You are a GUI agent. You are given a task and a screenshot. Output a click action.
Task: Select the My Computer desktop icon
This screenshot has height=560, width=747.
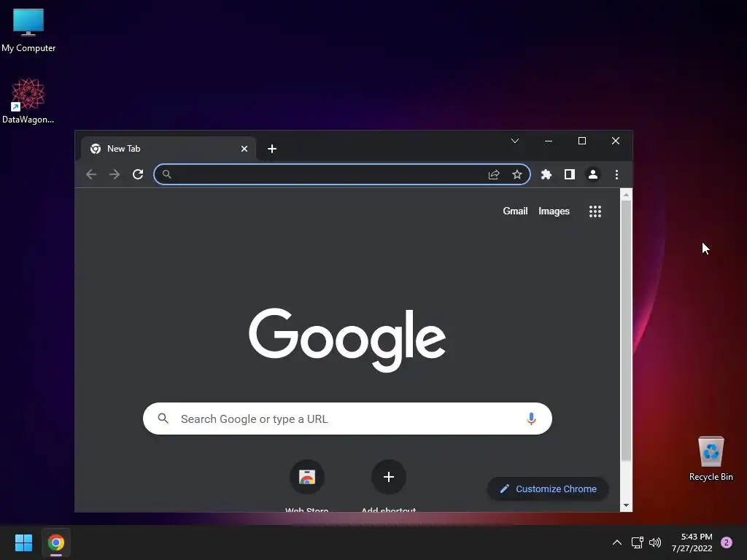(28, 30)
